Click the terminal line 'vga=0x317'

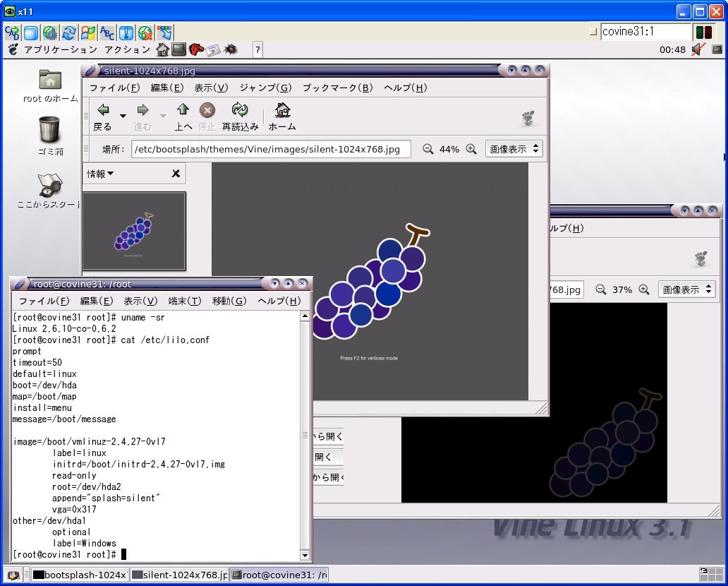[74, 509]
